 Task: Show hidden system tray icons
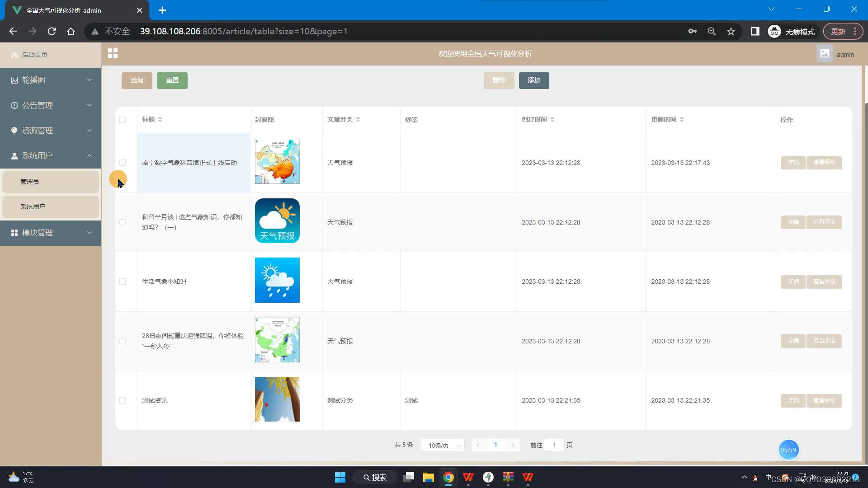tap(745, 477)
